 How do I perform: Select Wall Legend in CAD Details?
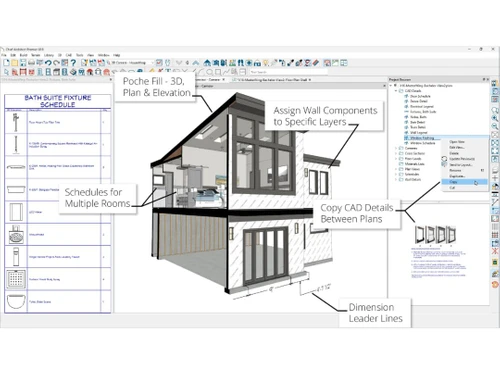(419, 133)
